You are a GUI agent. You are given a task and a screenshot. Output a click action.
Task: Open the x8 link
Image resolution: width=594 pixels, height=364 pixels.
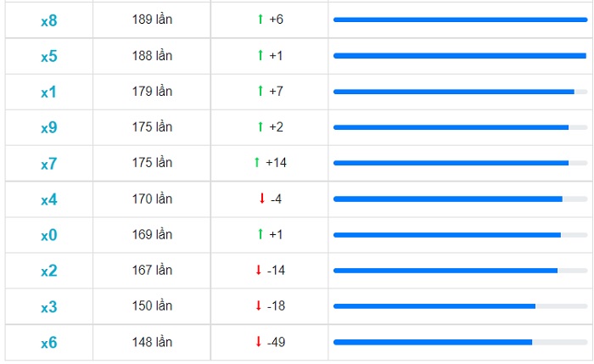coord(49,20)
